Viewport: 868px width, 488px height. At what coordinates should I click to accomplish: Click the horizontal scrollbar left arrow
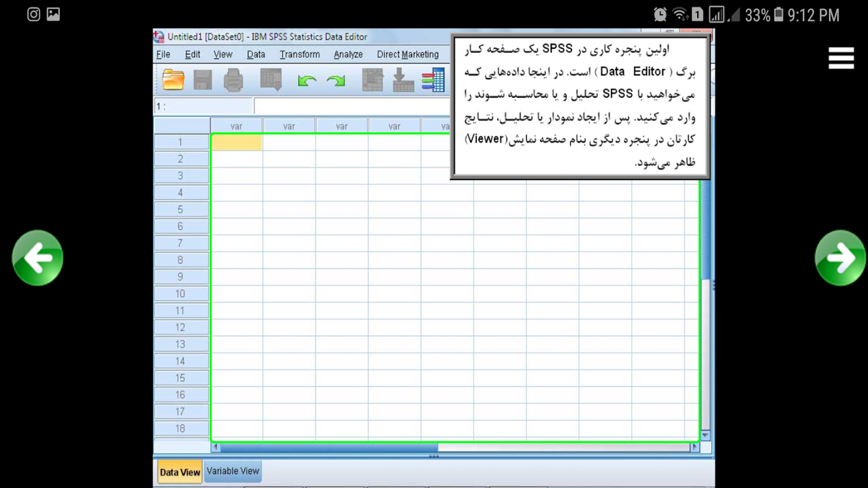tap(215, 447)
